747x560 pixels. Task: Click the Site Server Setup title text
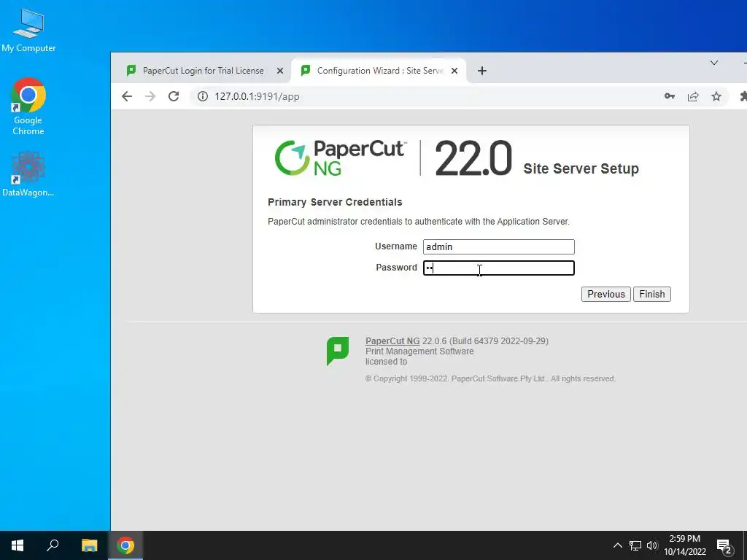coord(581,168)
